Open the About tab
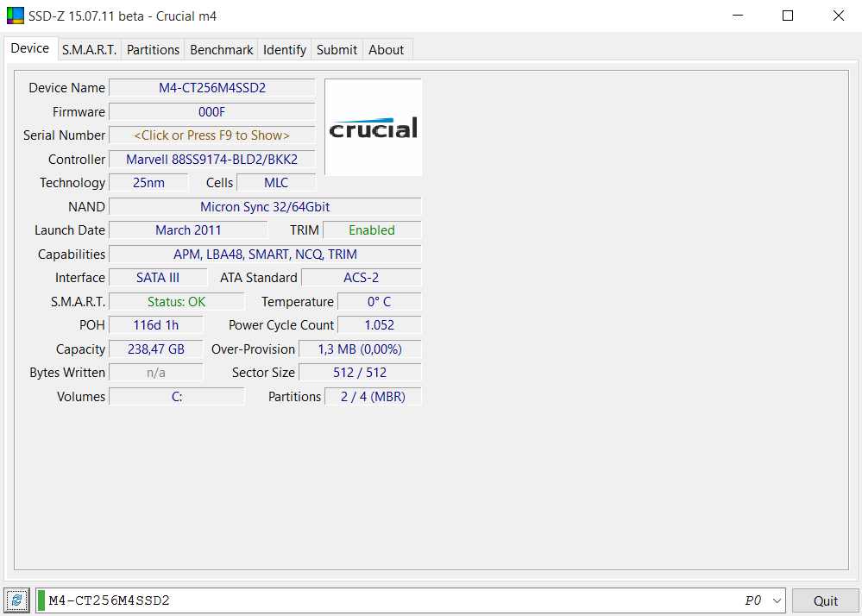The width and height of the screenshot is (862, 616). click(386, 50)
